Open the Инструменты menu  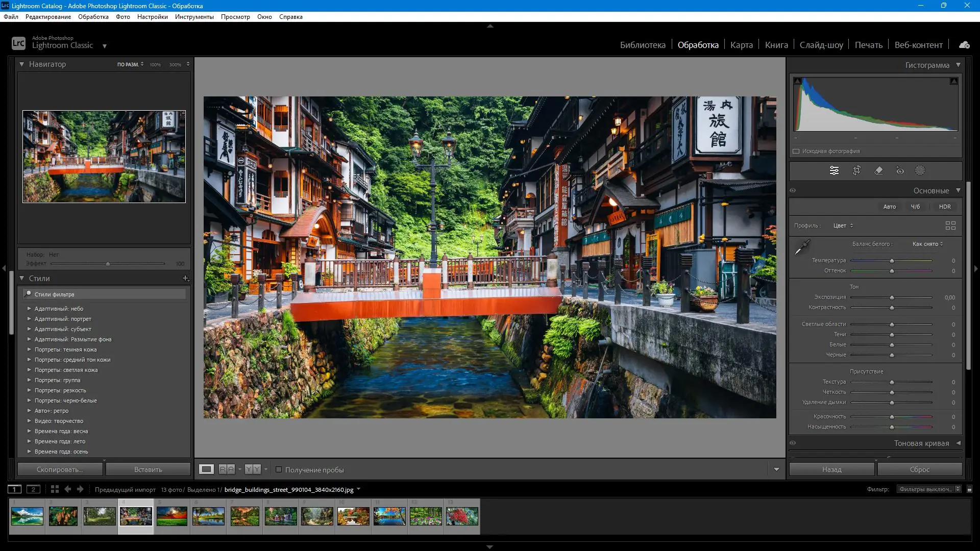pyautogui.click(x=194, y=16)
